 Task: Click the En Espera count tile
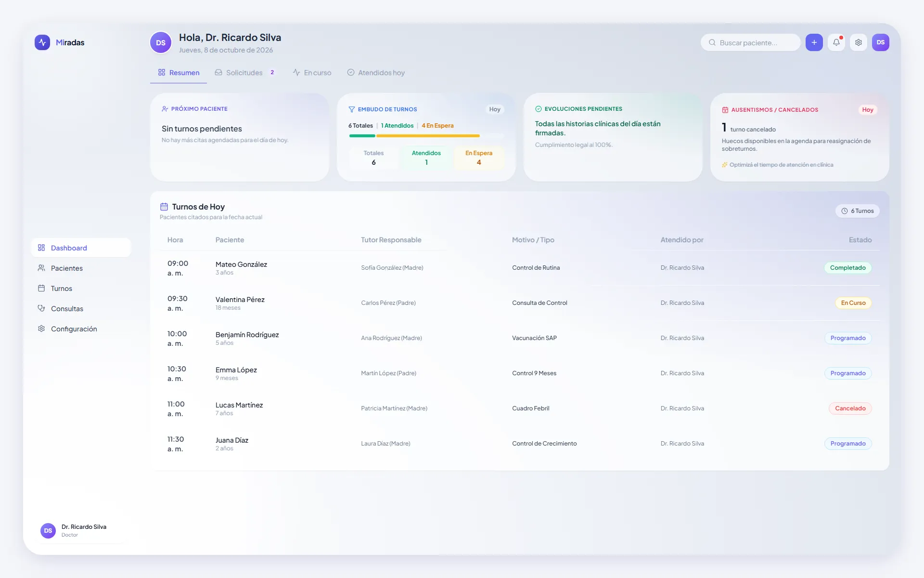point(479,158)
